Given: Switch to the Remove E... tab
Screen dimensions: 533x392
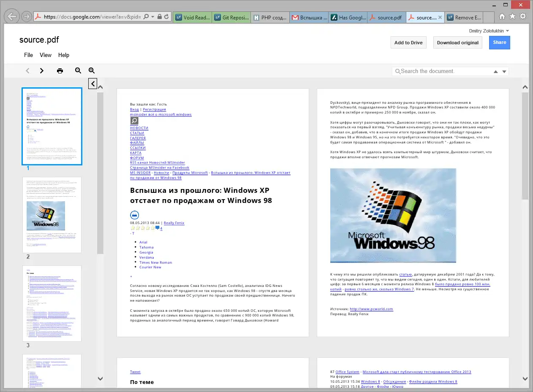Looking at the screenshot, I should (464, 17).
